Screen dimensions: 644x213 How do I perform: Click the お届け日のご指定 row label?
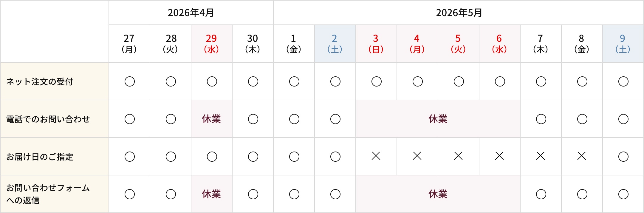[40, 157]
